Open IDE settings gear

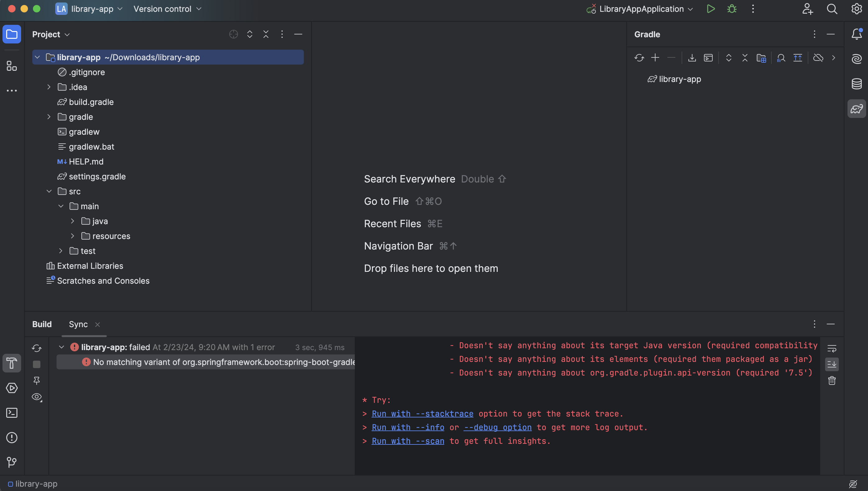click(857, 9)
